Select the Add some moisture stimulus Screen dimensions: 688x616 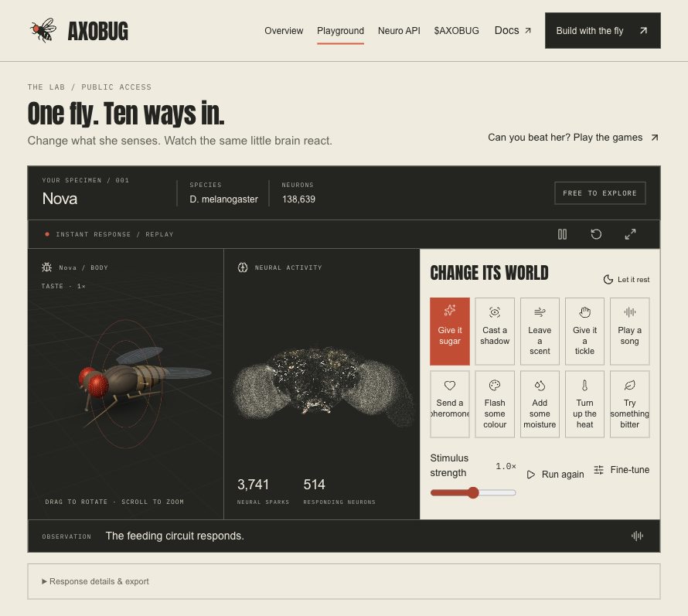540,404
